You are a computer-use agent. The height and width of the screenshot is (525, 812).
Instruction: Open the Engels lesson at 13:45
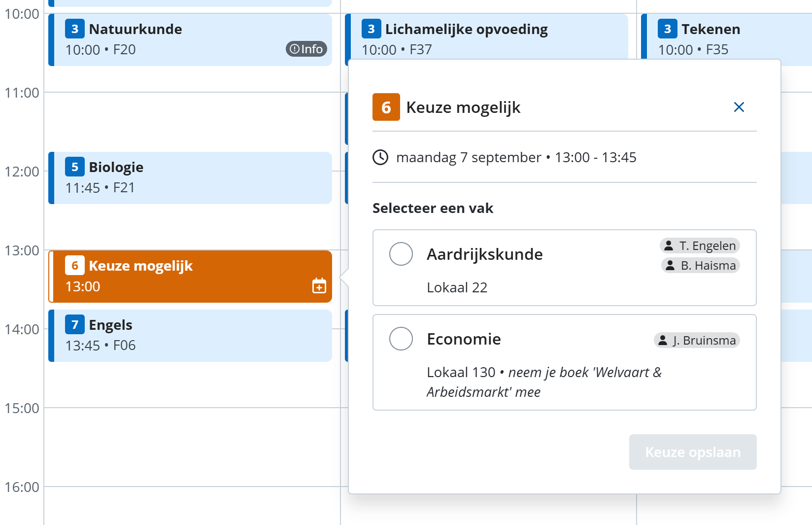tap(190, 336)
